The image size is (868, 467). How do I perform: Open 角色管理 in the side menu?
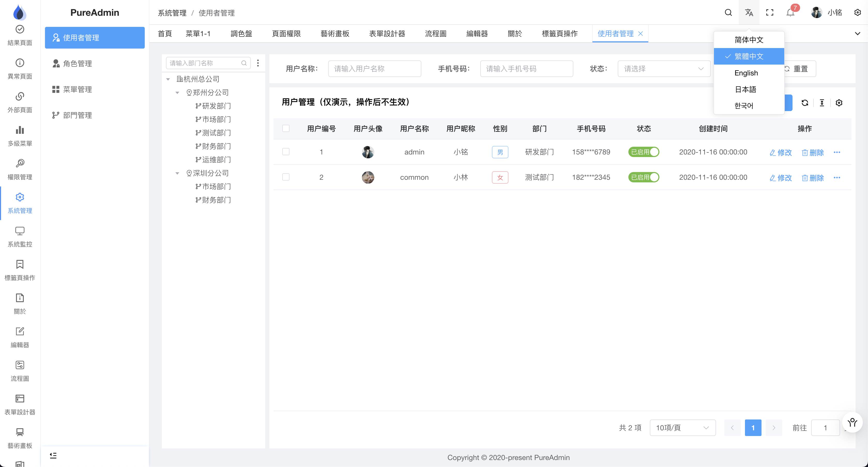coord(77,63)
